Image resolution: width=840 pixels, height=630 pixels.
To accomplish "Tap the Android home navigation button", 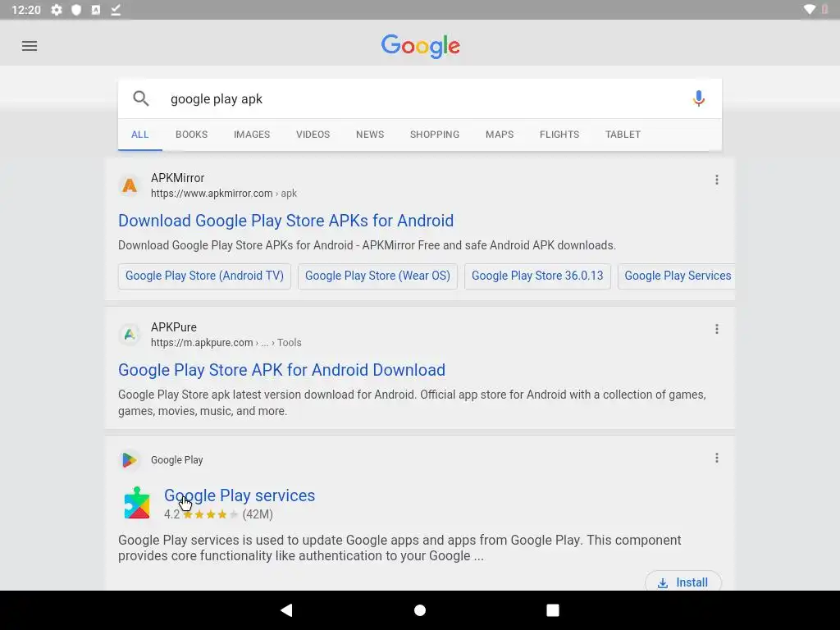I will [420, 610].
